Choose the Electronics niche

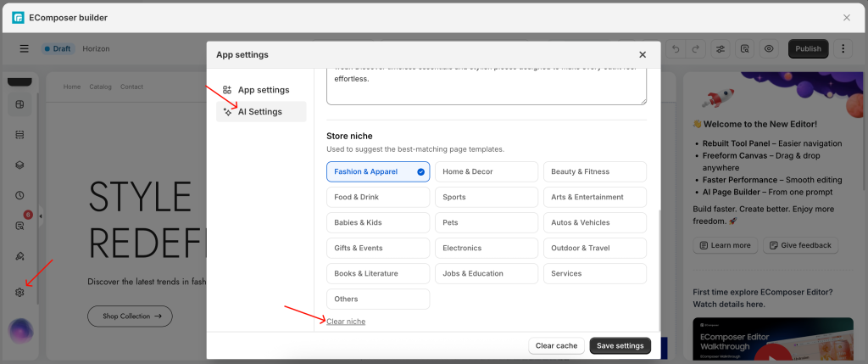(x=487, y=249)
